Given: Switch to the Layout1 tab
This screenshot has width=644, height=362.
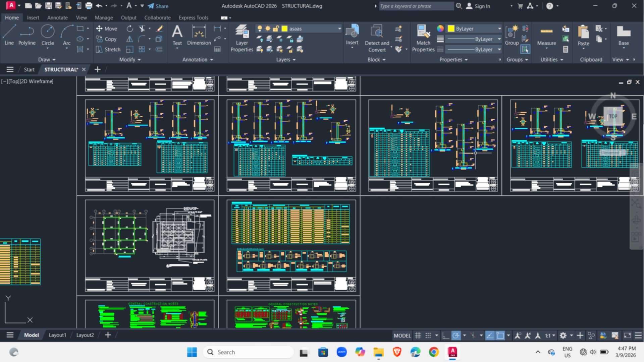Looking at the screenshot, I should coord(57,335).
